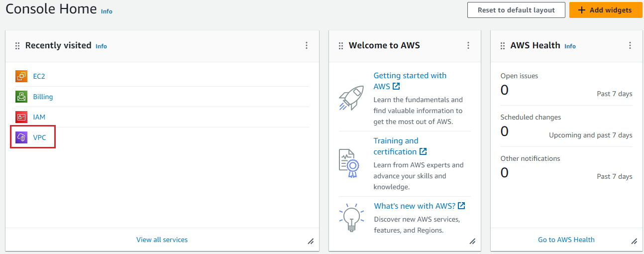The width and height of the screenshot is (644, 254).
Task: Click the Recently visited resize handle
Action: [311, 241]
